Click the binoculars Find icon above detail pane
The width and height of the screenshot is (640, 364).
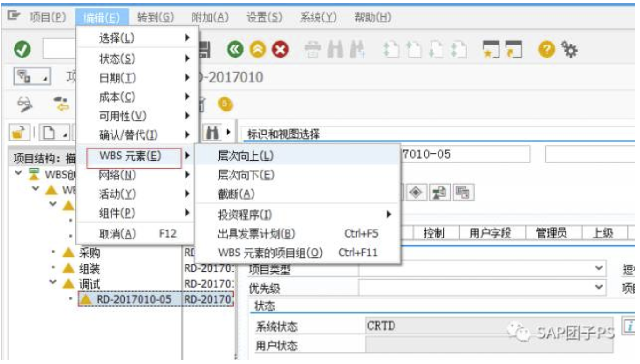pos(213,133)
